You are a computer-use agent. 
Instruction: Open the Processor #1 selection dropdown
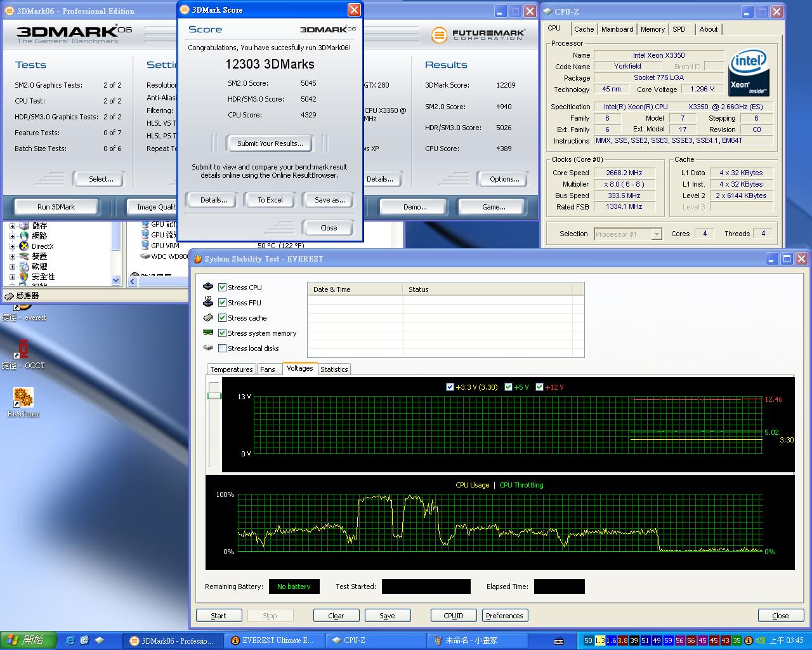pyautogui.click(x=657, y=234)
